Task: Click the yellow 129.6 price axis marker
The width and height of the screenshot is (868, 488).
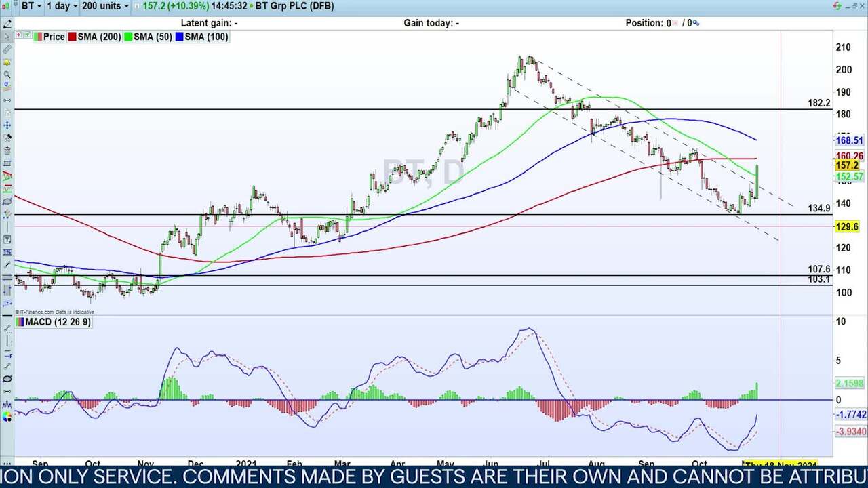Action: point(847,227)
